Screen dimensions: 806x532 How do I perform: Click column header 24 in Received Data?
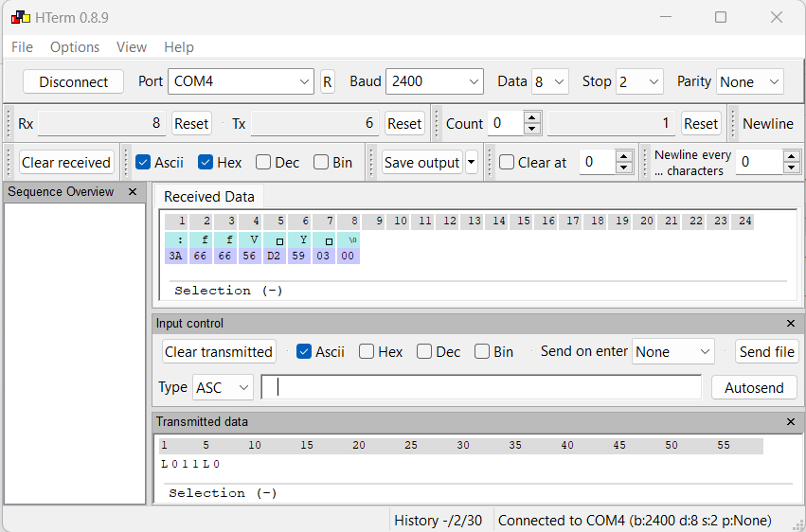[744, 222]
